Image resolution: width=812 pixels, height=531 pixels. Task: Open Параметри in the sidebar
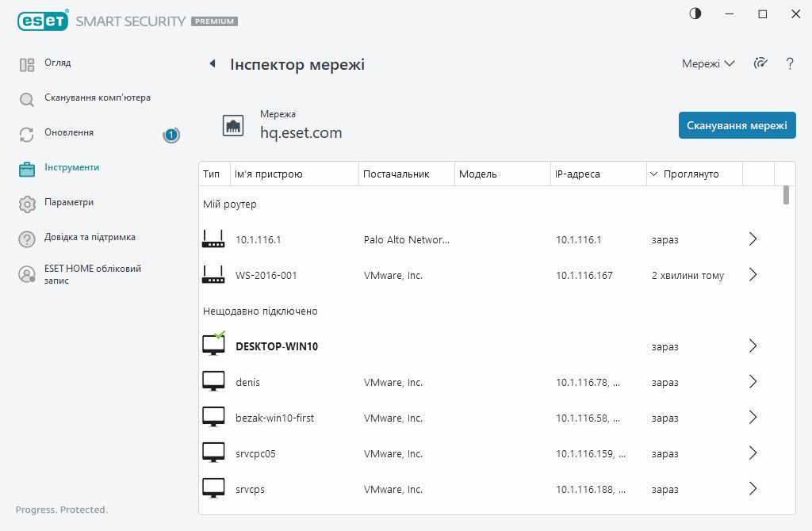click(69, 202)
